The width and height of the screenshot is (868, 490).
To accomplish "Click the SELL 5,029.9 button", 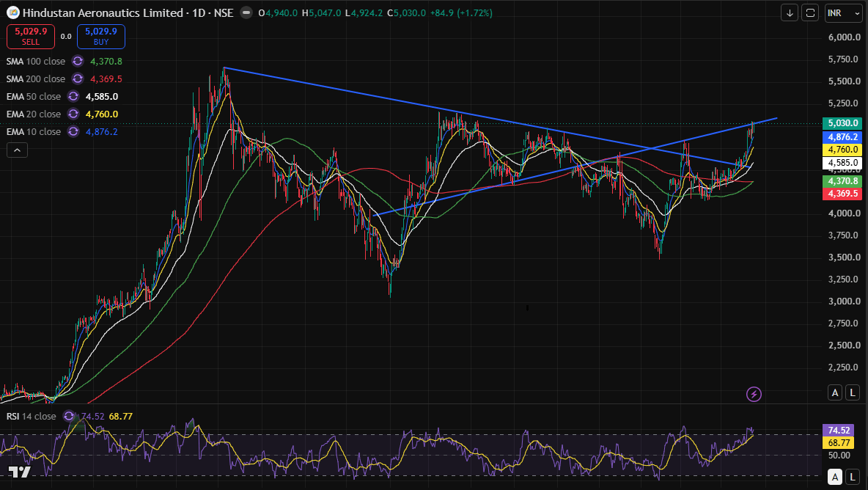I will coord(31,37).
